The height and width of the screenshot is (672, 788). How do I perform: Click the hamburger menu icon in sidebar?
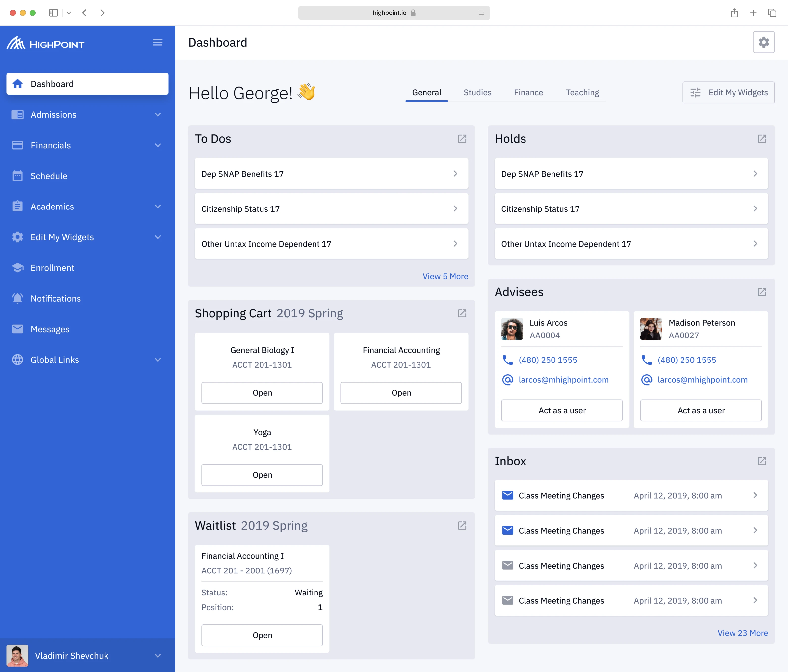point(158,42)
